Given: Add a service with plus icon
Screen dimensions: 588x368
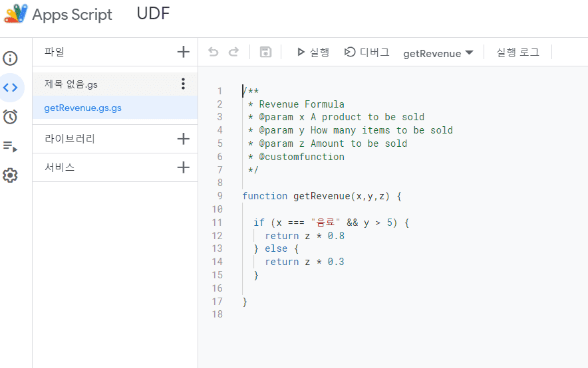Looking at the screenshot, I should coord(184,167).
